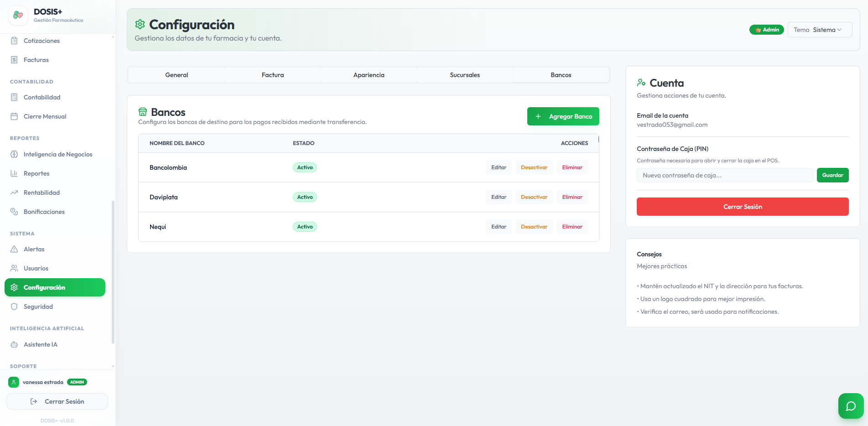Deactivate the Daviplata bank
This screenshot has width=868, height=426.
tap(534, 197)
